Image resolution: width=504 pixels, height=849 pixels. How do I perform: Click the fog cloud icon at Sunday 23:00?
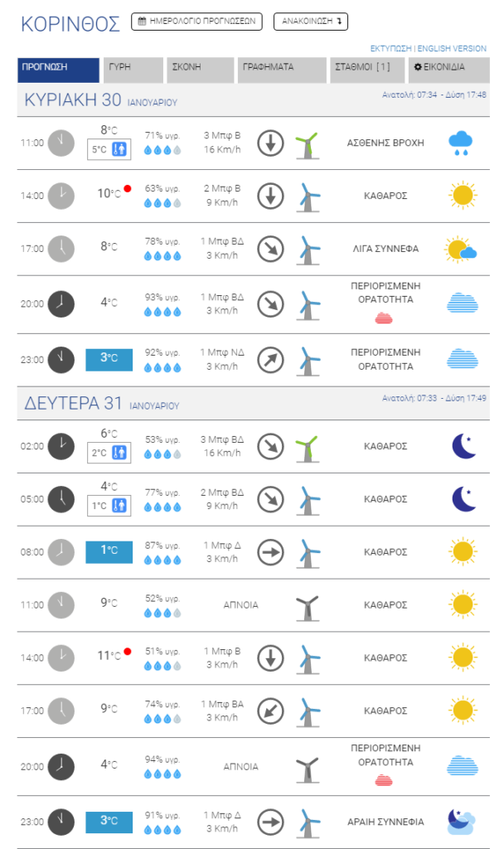click(x=463, y=359)
